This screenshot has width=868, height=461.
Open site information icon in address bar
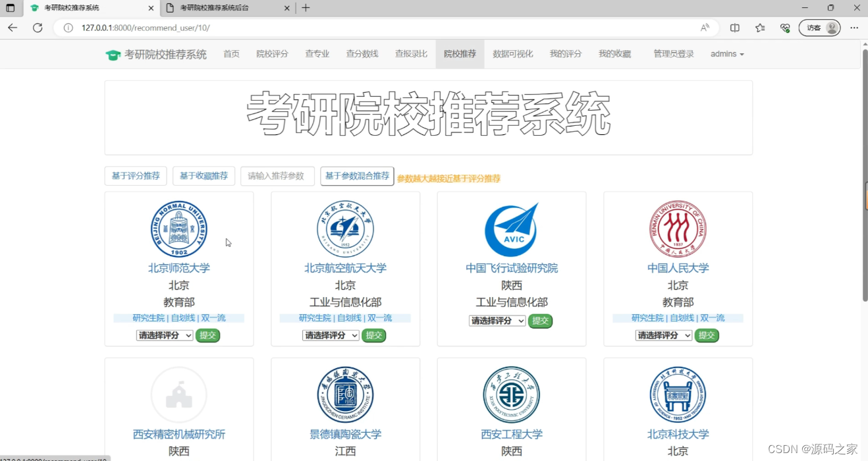tap(68, 28)
